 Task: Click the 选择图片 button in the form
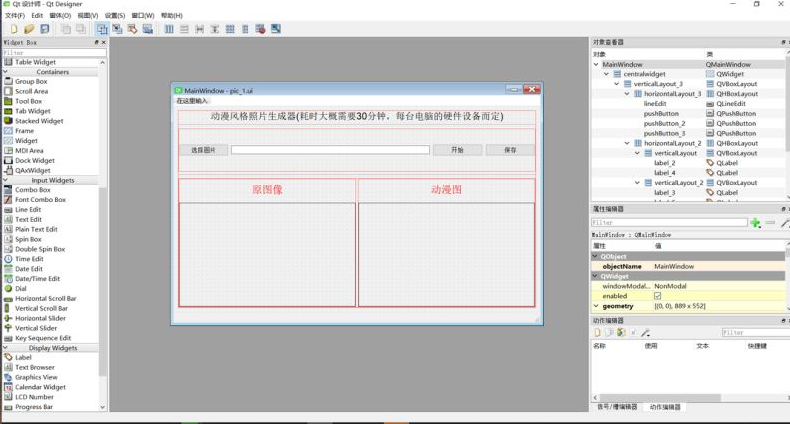(204, 150)
